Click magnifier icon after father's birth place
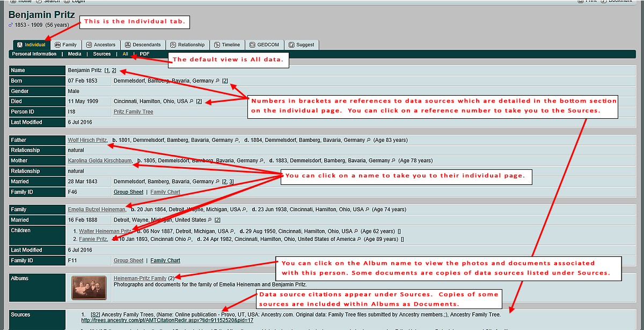Screen dimensions: 644x330 [237, 140]
